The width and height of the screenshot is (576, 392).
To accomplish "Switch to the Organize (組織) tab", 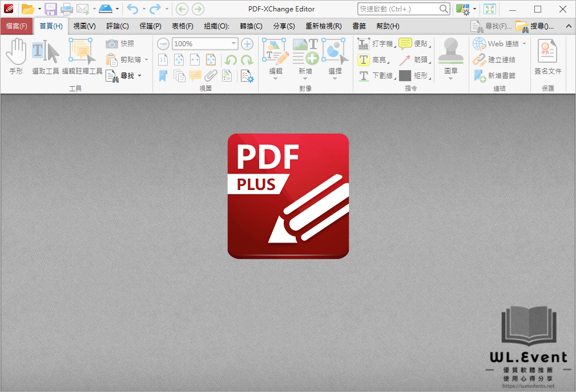I will (x=217, y=26).
